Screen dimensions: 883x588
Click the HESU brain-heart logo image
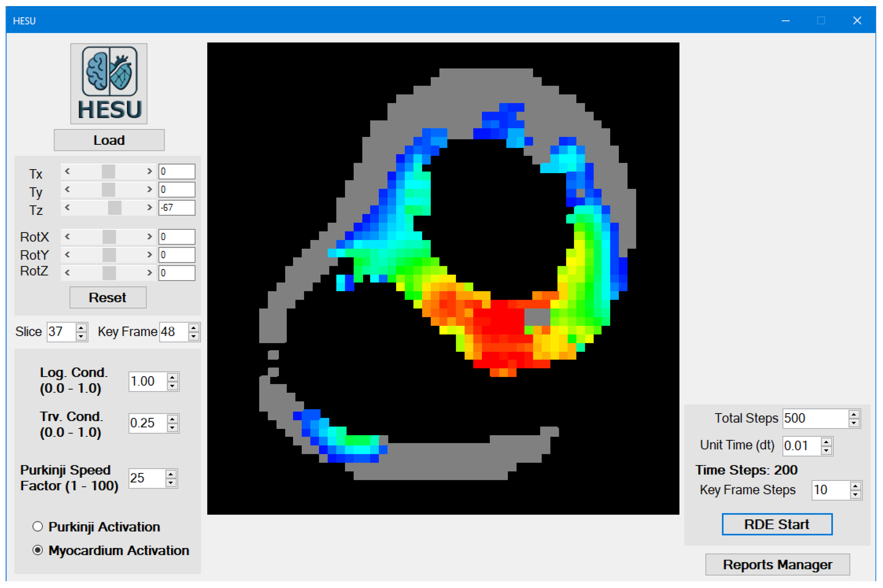109,83
